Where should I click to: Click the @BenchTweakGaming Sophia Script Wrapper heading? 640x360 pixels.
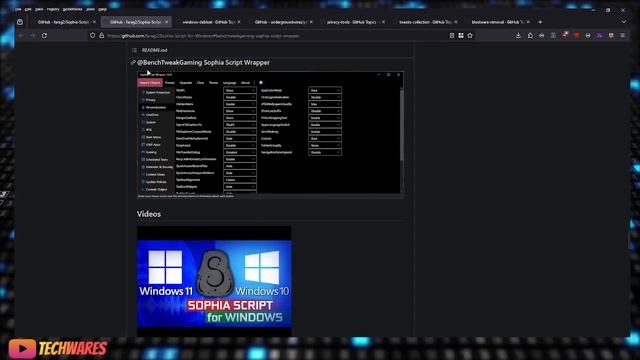coord(203,62)
